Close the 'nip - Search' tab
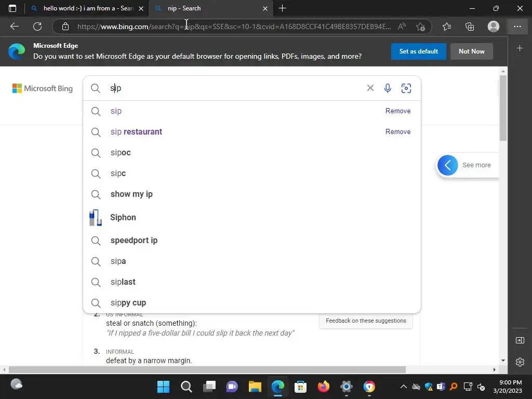Viewport: 532px width, 399px height. 265,8
